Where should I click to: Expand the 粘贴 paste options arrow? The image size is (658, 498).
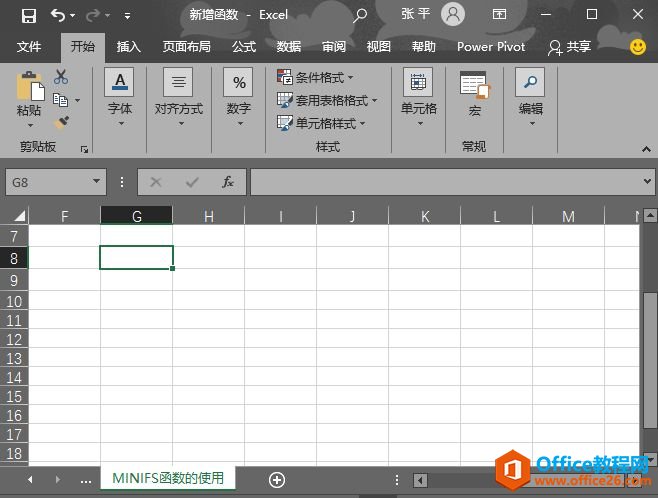[x=30, y=125]
